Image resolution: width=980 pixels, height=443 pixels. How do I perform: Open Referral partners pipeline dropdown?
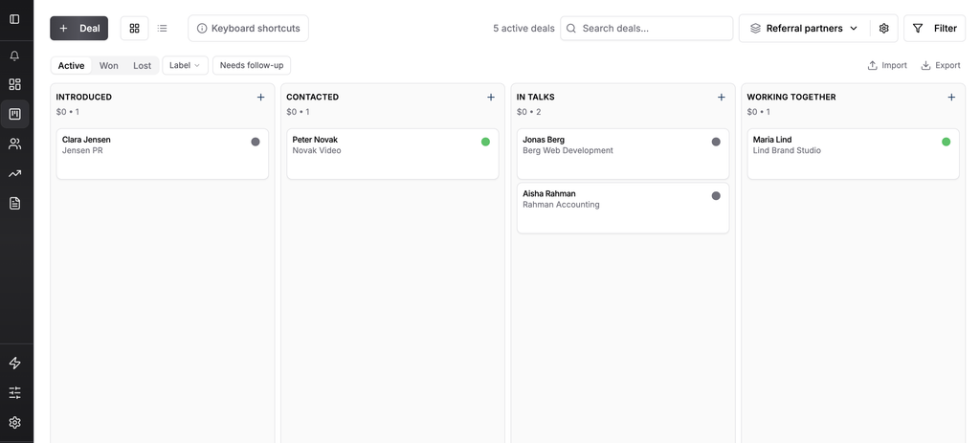coord(804,28)
